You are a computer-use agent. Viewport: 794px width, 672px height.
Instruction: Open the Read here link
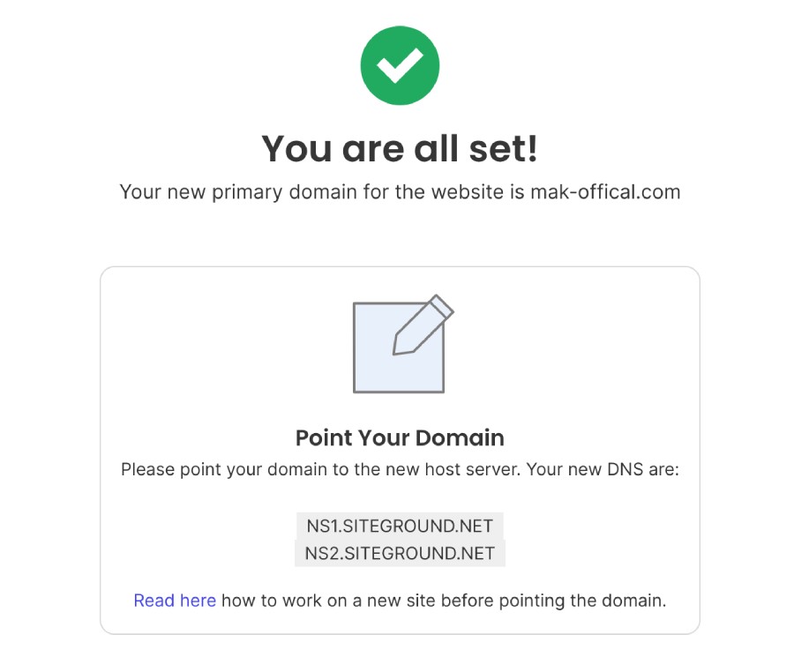[173, 601]
